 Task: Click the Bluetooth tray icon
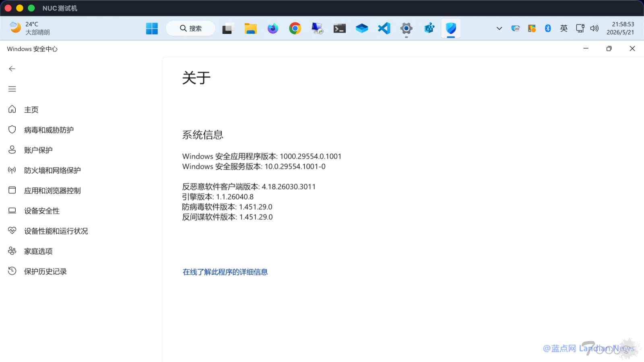coord(548,29)
